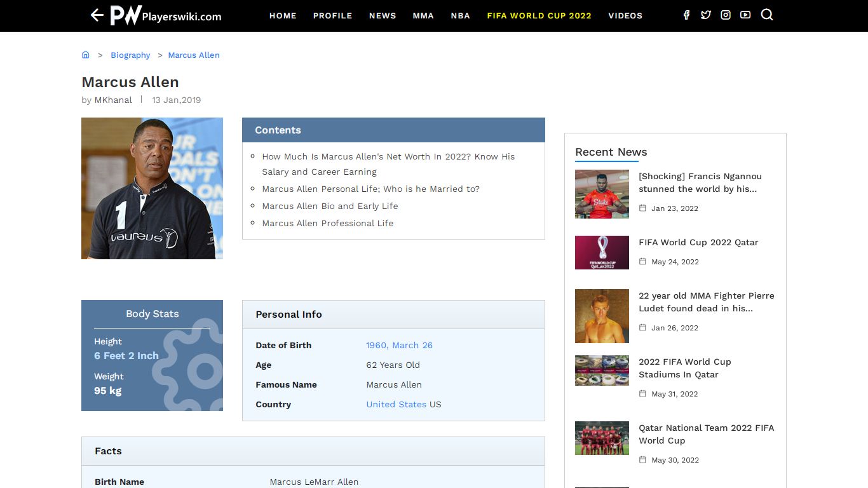Click the United States country link
Viewport: 868px width, 488px height.
397,404
